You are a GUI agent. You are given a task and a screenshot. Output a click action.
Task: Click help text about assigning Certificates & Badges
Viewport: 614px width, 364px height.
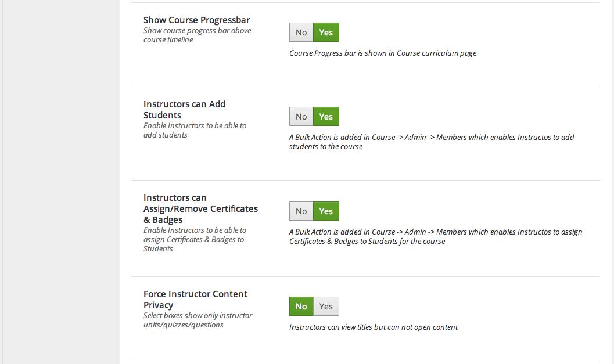436,236
